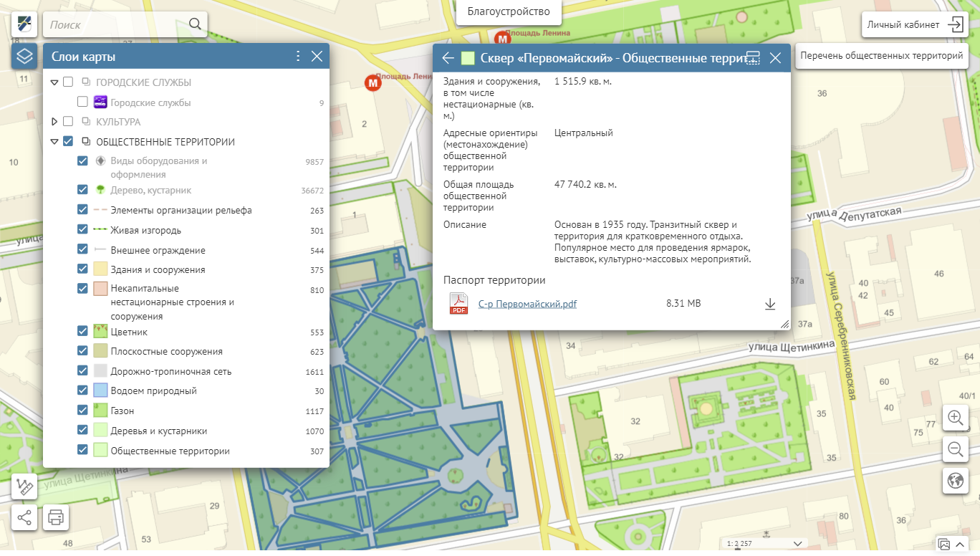Toggle the Цветник layer checkbox
The height and width of the screenshot is (556, 980).
click(83, 331)
